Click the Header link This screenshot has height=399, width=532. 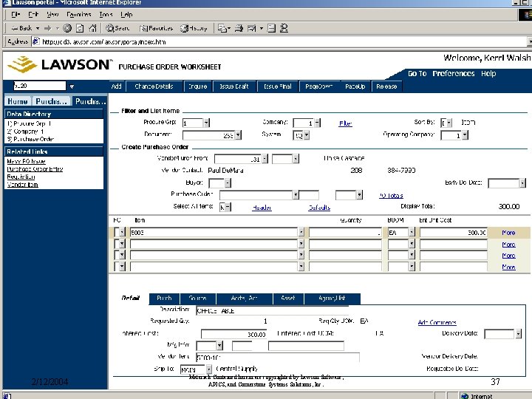click(x=262, y=208)
